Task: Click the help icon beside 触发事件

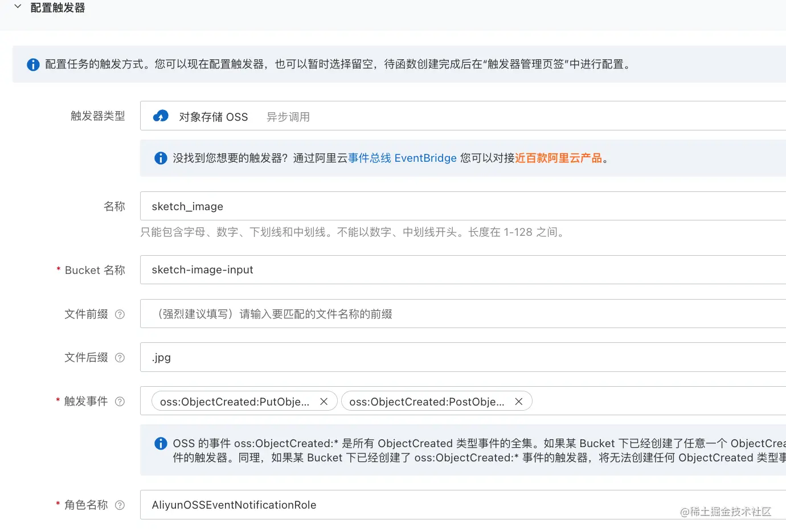Action: [x=120, y=402]
